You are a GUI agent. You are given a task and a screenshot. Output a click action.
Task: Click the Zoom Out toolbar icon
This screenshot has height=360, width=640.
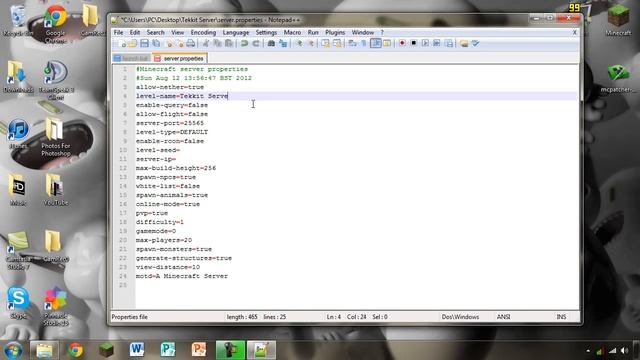tap(310, 43)
